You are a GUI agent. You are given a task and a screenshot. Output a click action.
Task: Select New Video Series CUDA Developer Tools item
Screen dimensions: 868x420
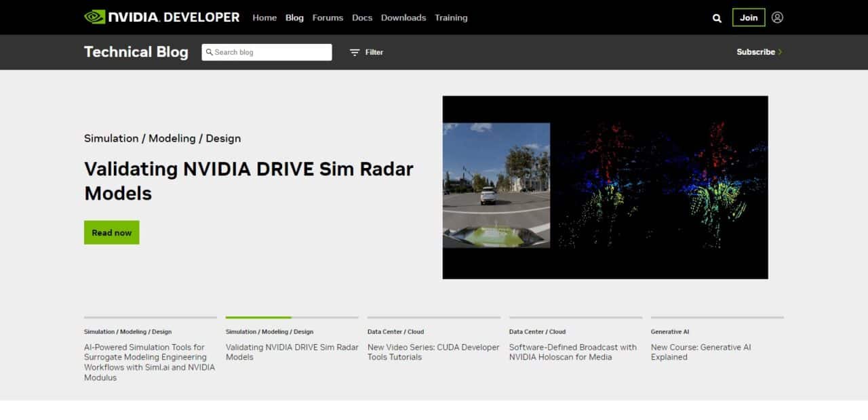(x=433, y=352)
